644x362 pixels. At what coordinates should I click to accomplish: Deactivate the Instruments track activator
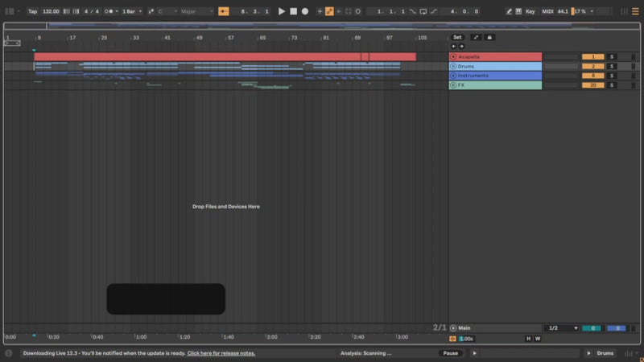[592, 76]
